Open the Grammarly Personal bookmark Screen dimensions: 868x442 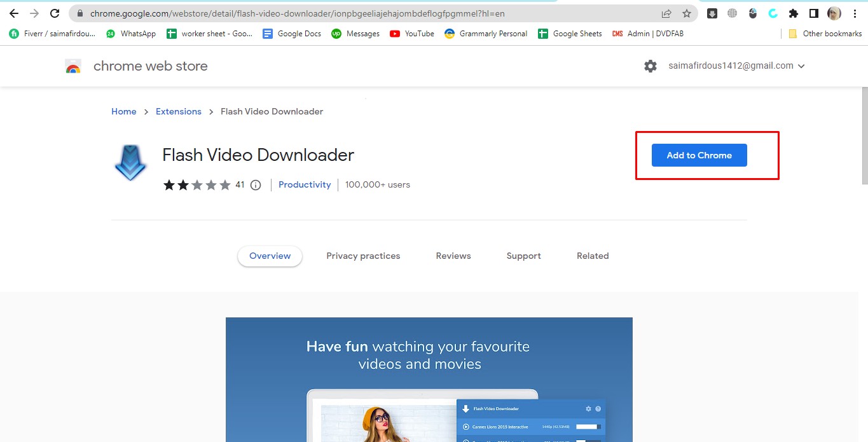point(486,34)
